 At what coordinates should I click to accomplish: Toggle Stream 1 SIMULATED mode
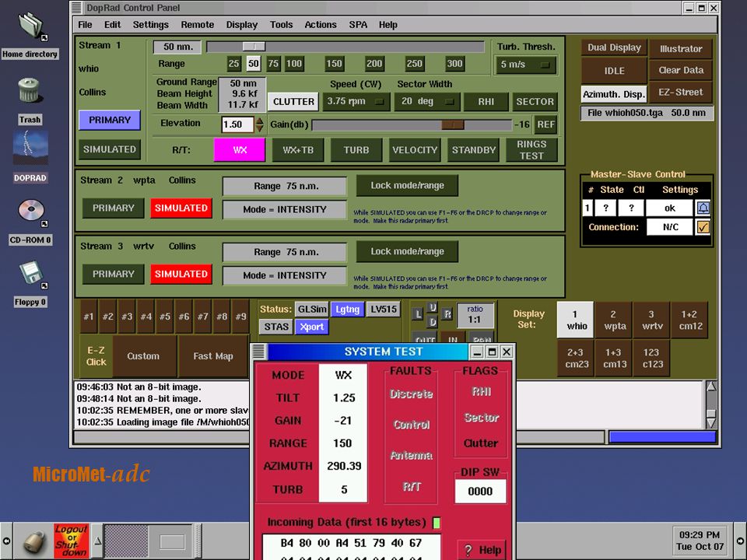(110, 149)
